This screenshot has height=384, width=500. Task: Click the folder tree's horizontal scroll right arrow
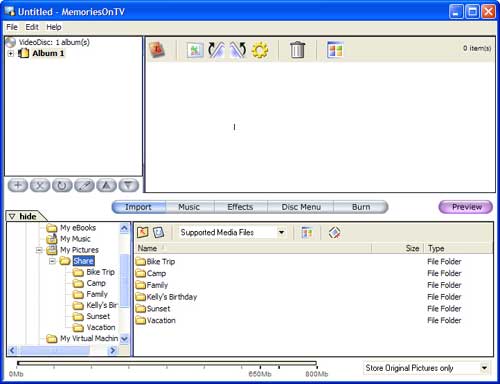click(x=113, y=350)
